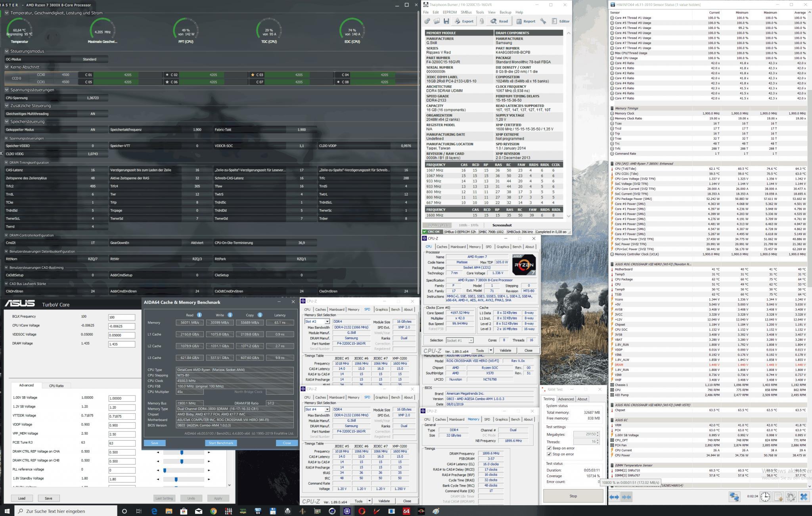812x516 pixels.
Task: Open Google Chrome from the taskbar
Action: 213,511
